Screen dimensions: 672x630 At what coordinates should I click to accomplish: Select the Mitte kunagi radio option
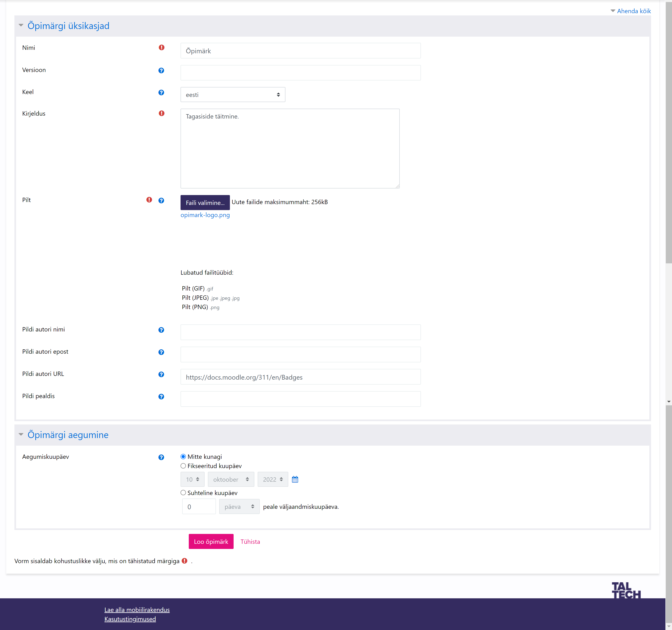coord(183,457)
